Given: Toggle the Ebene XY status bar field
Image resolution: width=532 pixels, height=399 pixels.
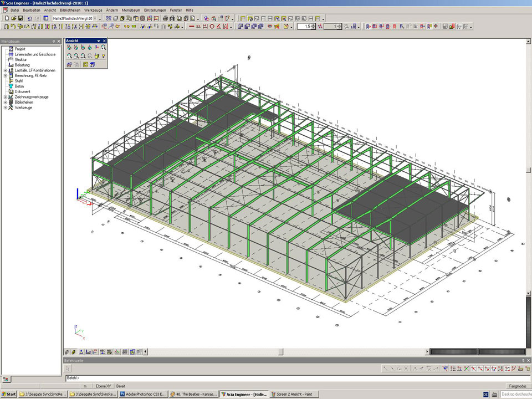Looking at the screenshot, I should click(104, 386).
